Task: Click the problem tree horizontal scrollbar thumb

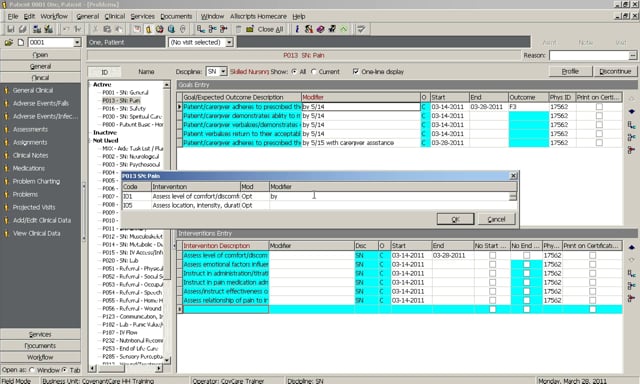Action: tap(111, 368)
